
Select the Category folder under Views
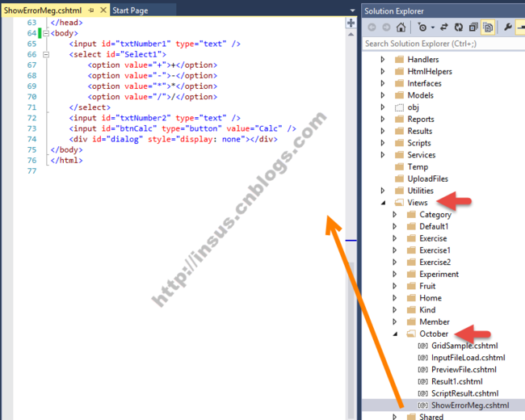point(435,215)
